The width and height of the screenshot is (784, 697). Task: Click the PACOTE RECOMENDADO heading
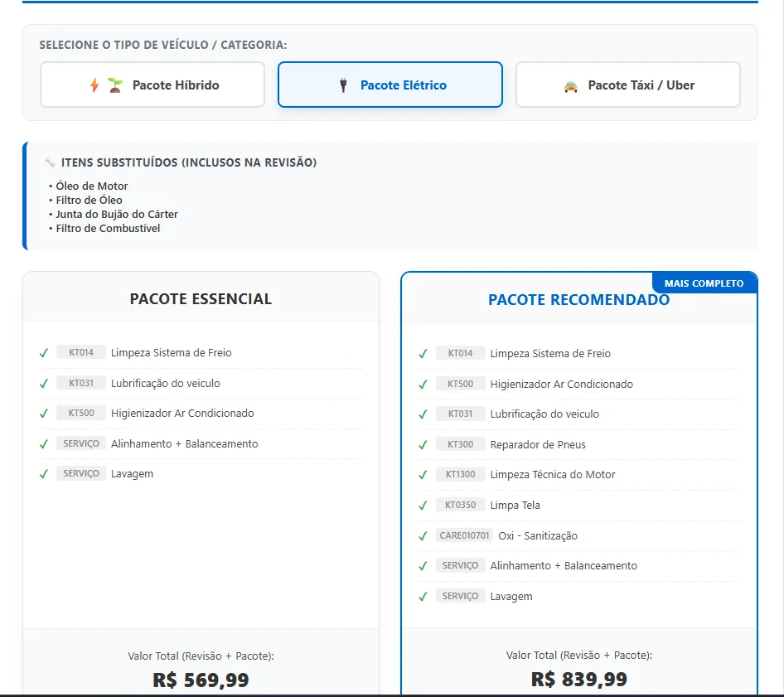(x=579, y=300)
